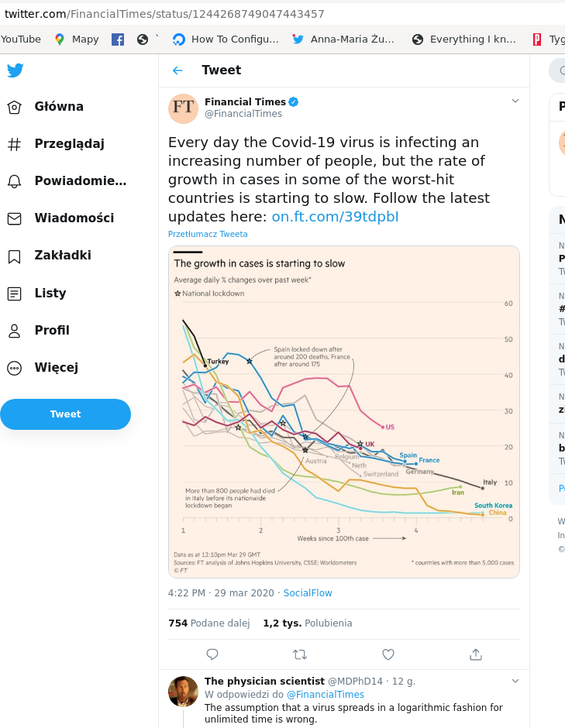Open the Financial Times profile avatar

(x=184, y=108)
